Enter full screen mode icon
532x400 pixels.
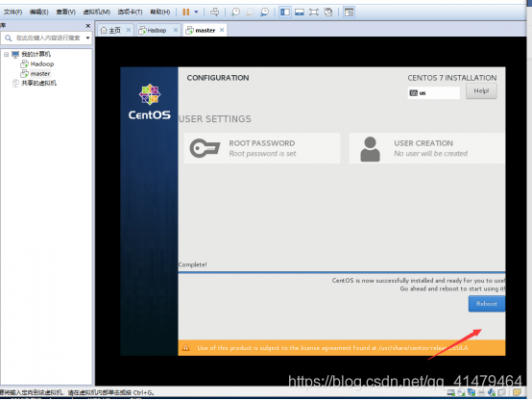(314, 12)
